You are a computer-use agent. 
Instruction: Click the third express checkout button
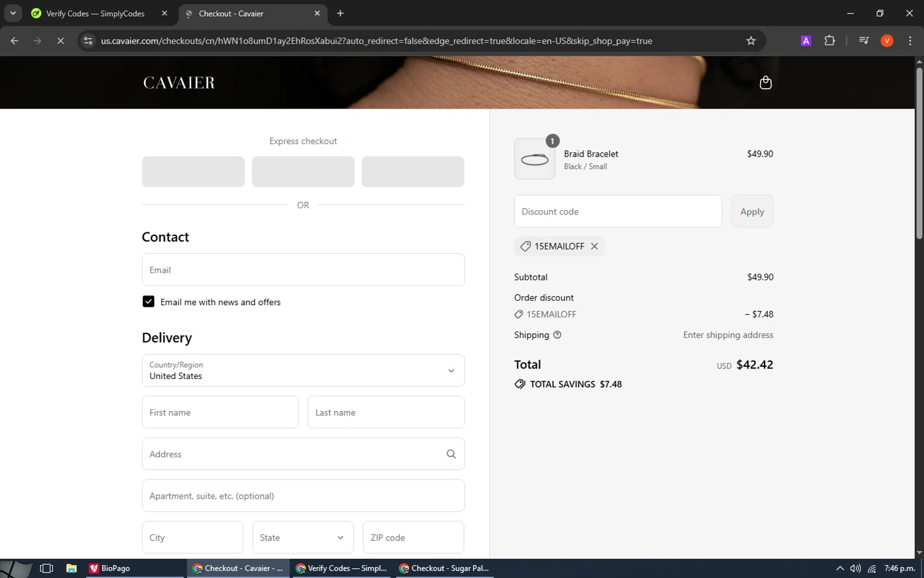point(413,171)
